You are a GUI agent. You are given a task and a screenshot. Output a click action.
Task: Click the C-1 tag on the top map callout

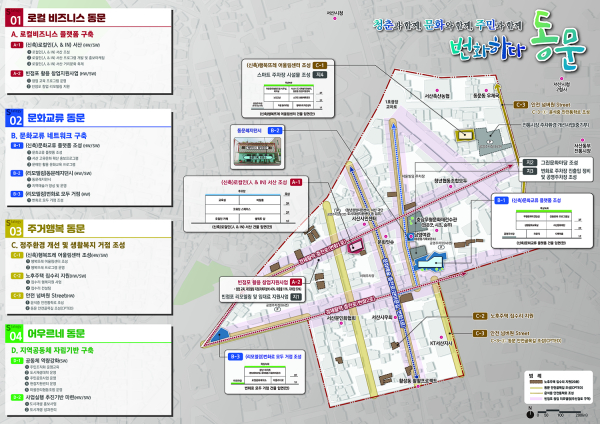(320, 65)
